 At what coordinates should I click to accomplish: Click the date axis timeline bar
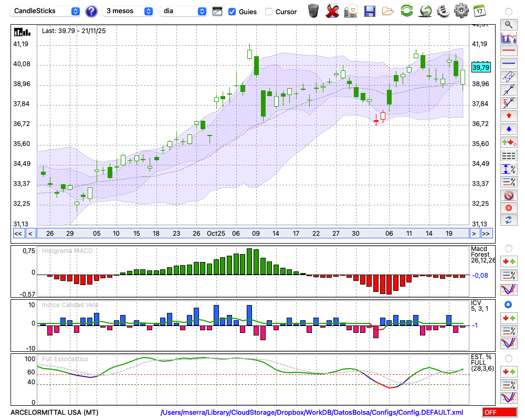253,234
